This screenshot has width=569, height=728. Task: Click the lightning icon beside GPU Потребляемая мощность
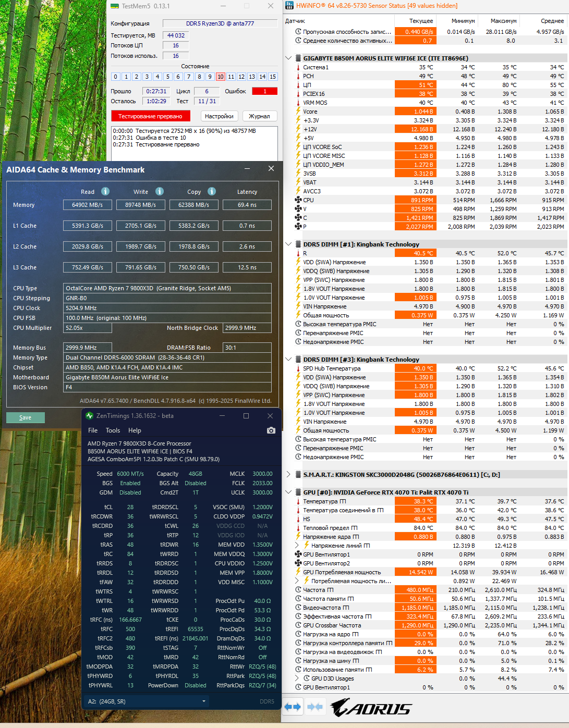click(x=298, y=572)
